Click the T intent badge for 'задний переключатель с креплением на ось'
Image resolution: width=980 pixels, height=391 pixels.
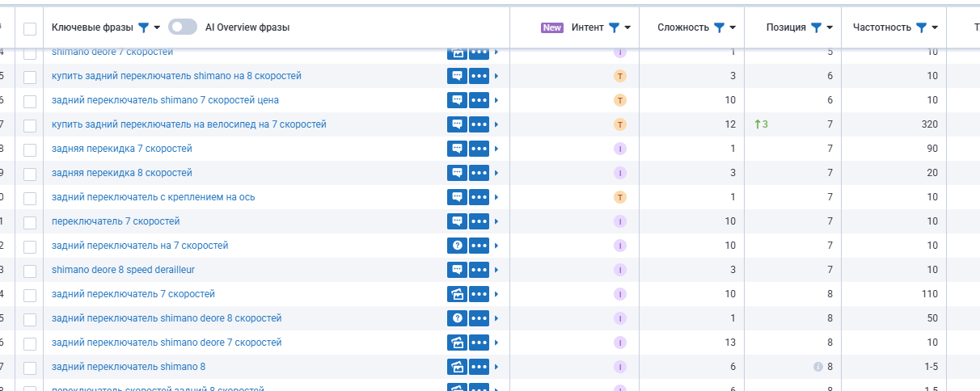coord(620,197)
